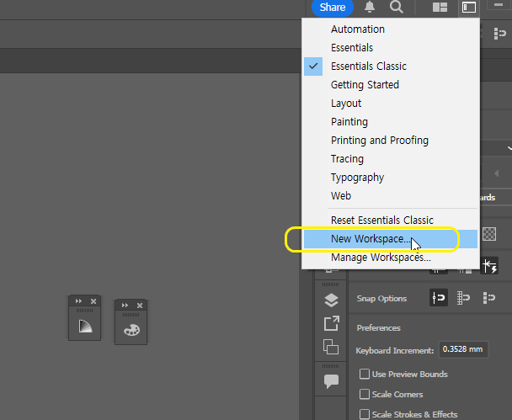512x420 pixels.
Task: Choose New Workspace menu entry
Action: coord(391,239)
